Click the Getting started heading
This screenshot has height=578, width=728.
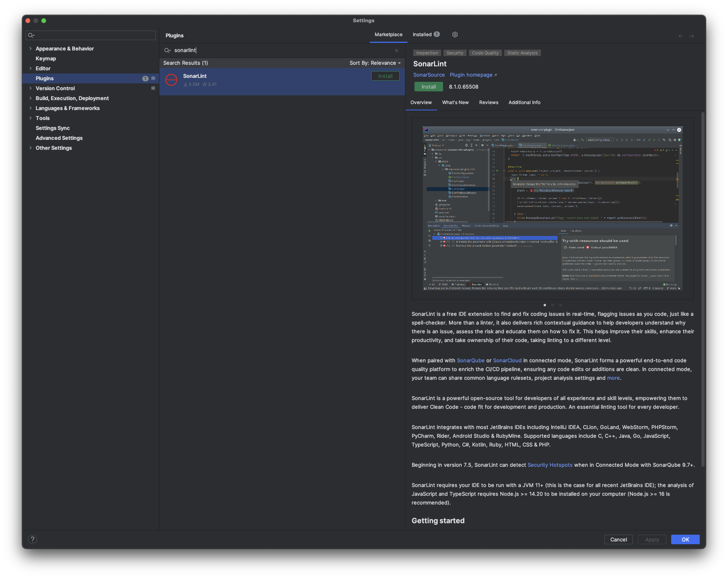coord(438,520)
